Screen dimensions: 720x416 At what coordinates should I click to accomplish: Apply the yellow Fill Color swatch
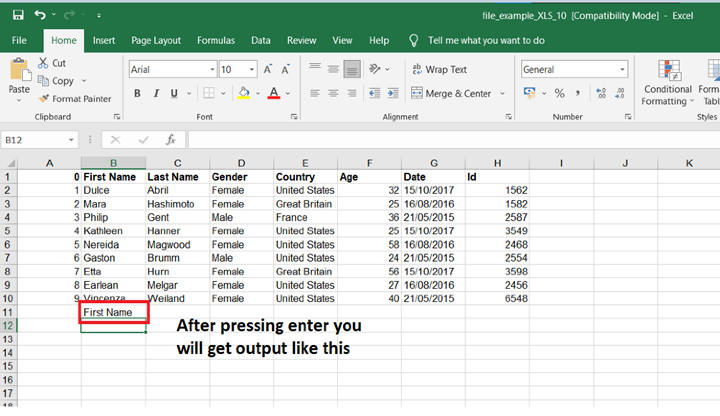point(244,93)
